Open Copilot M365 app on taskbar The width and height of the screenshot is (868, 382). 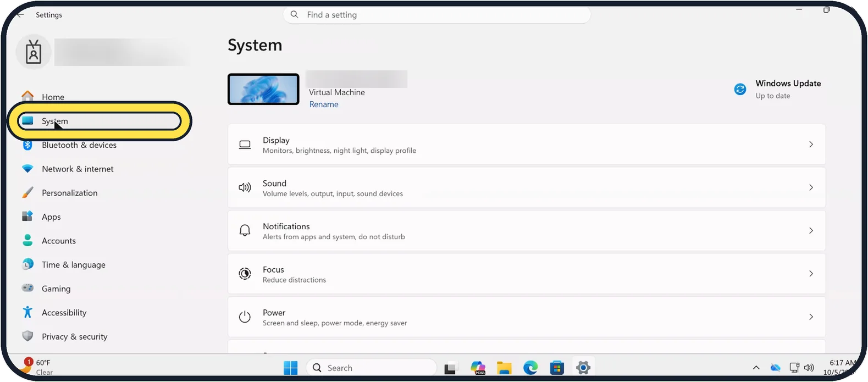tap(478, 368)
